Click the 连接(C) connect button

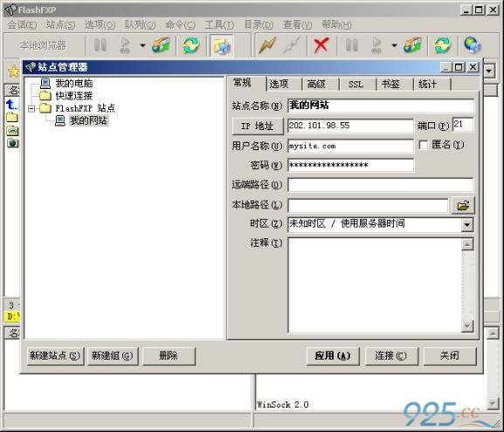[391, 356]
